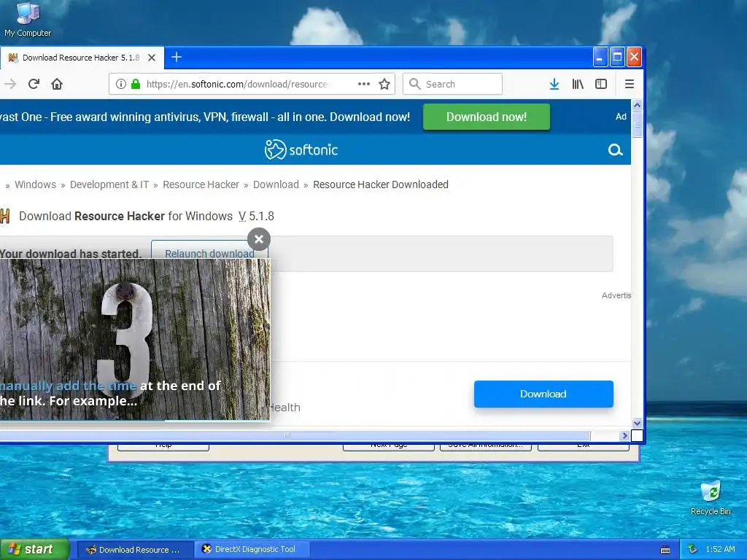This screenshot has width=747, height=560.
Task: Open a new browser tab
Action: tap(177, 57)
